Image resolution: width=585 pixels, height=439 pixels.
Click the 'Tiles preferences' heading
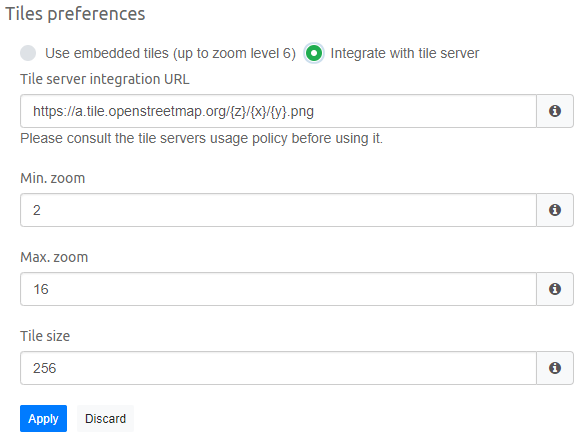[75, 14]
